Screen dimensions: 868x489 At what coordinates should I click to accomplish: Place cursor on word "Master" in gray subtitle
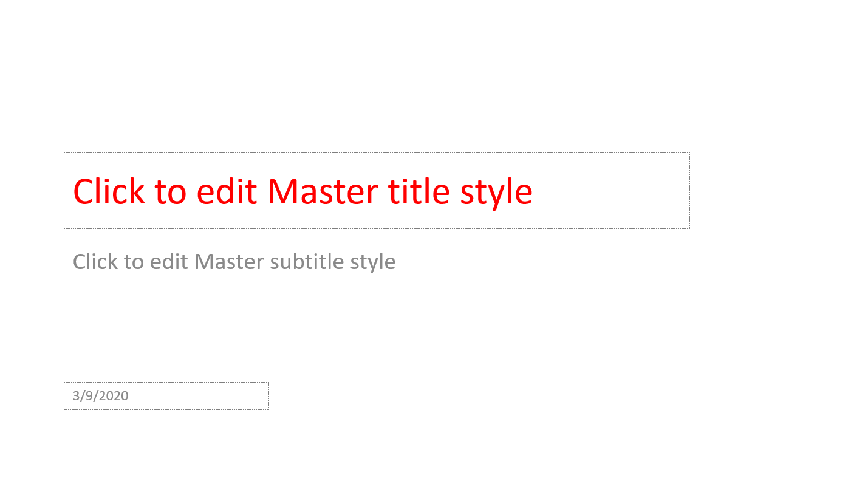pos(229,262)
